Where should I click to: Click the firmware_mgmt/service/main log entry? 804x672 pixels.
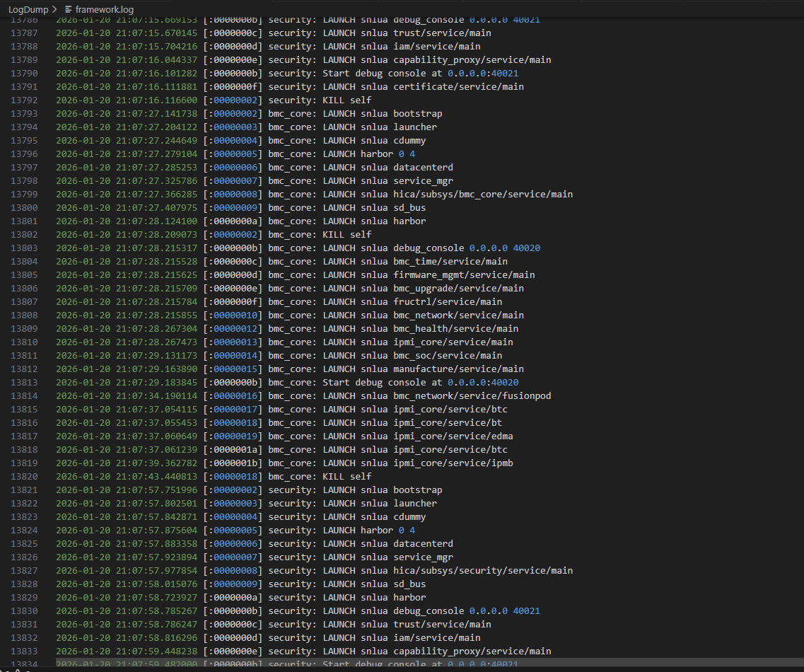[x=464, y=275]
